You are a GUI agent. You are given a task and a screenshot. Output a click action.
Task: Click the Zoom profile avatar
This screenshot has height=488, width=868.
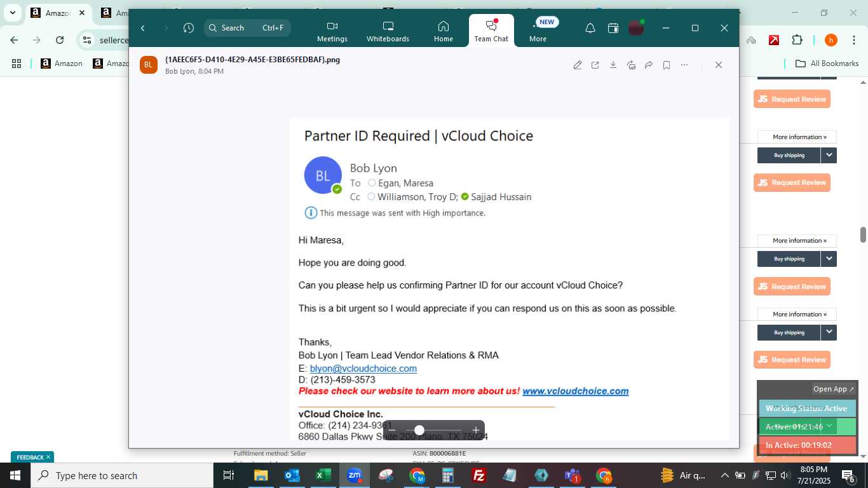[x=636, y=28]
